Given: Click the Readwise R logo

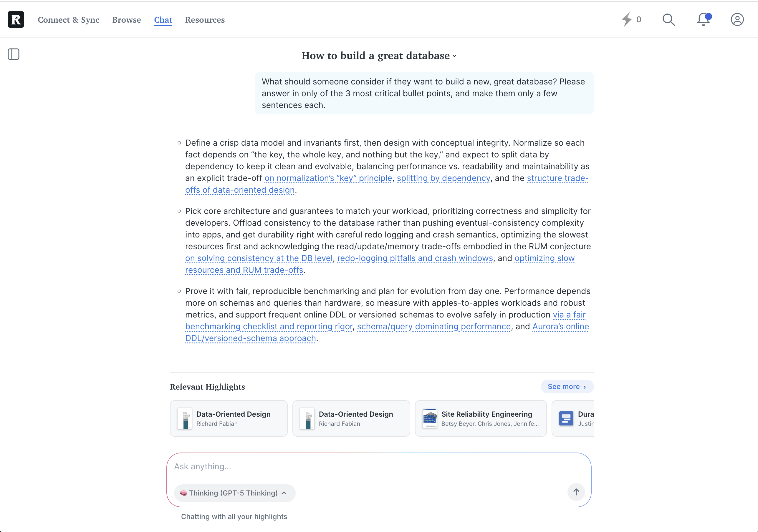Looking at the screenshot, I should [x=16, y=19].
